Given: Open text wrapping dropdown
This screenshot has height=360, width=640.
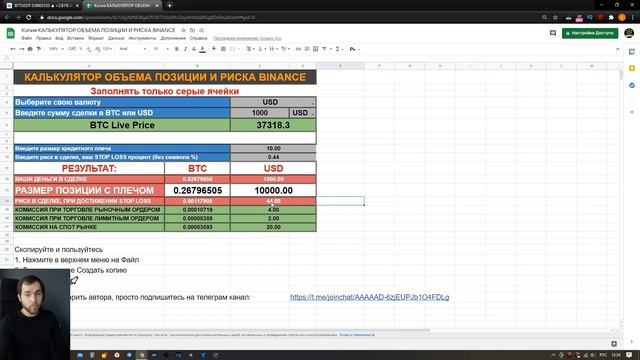Looking at the screenshot, I should (x=273, y=49).
